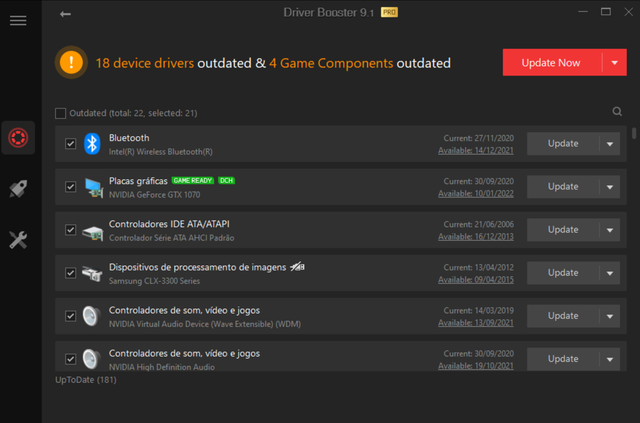Update the NVIDIA Virtual Audio Device driver
Image resolution: width=640 pixels, height=423 pixels.
[x=563, y=316]
